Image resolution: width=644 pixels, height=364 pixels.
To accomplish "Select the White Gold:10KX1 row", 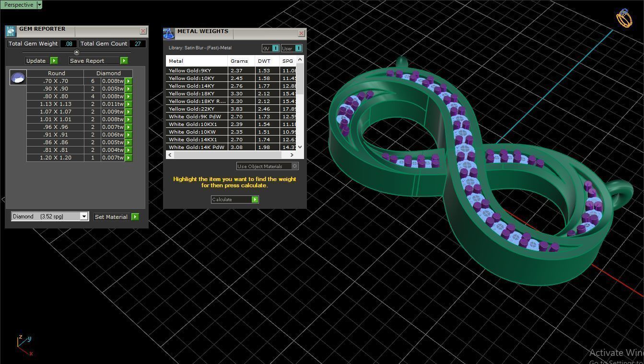I will point(232,124).
